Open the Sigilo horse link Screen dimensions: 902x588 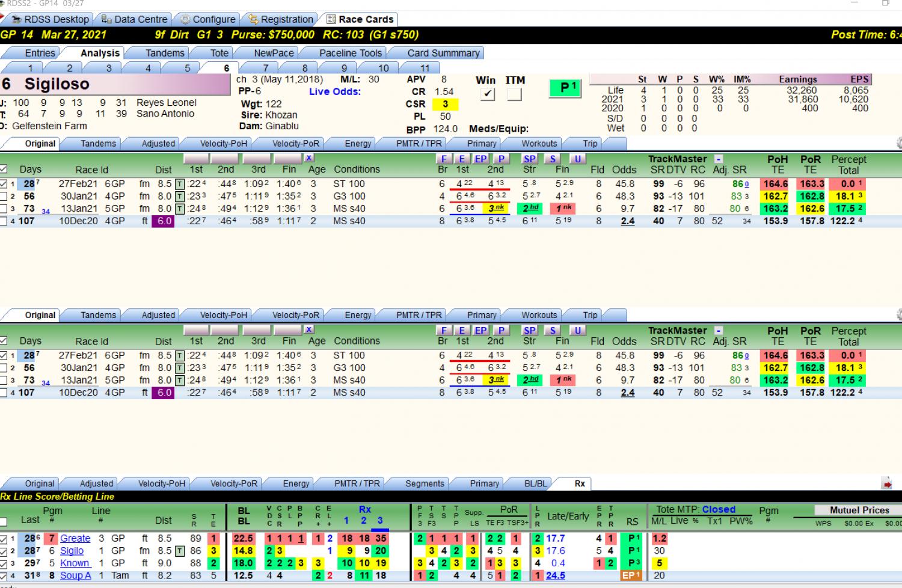click(72, 551)
